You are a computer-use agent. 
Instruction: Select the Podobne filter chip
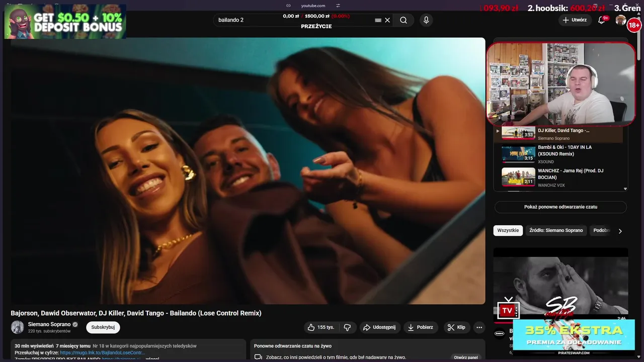pos(601,230)
